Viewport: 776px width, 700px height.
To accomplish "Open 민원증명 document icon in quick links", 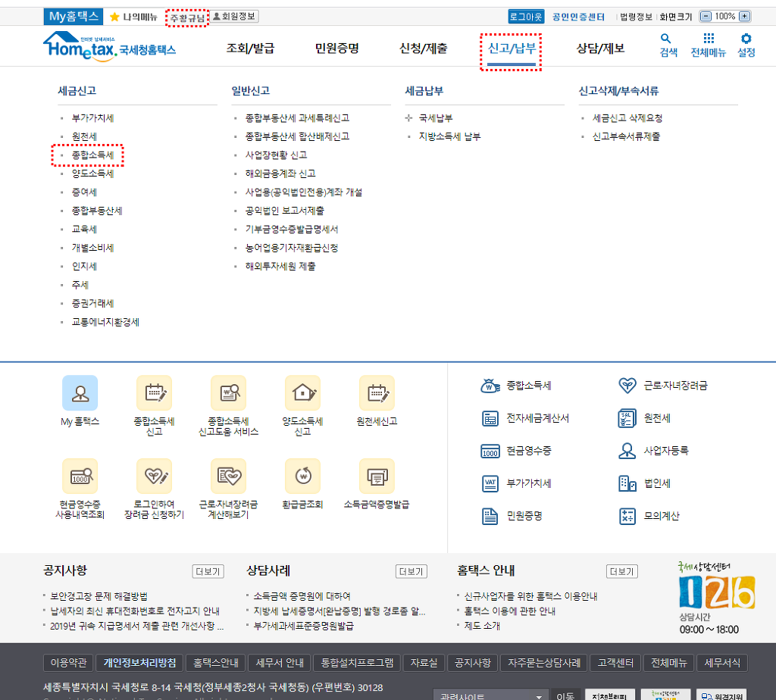I will (x=490, y=516).
